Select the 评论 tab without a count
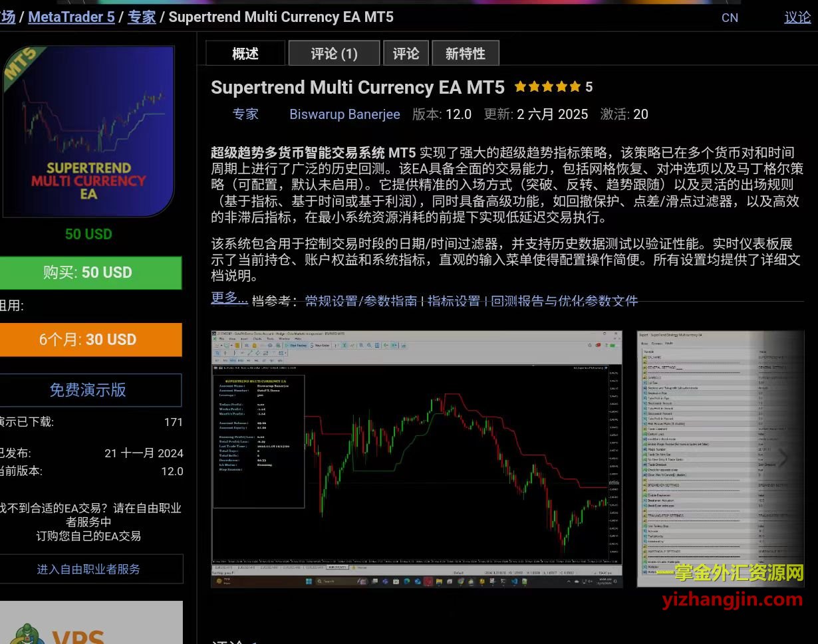 [406, 53]
